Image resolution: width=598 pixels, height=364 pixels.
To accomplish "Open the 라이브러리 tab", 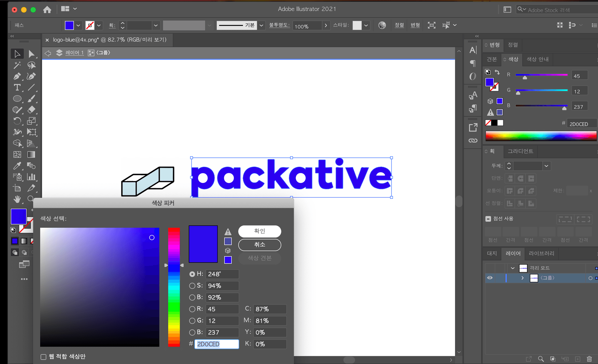I will tap(541, 253).
